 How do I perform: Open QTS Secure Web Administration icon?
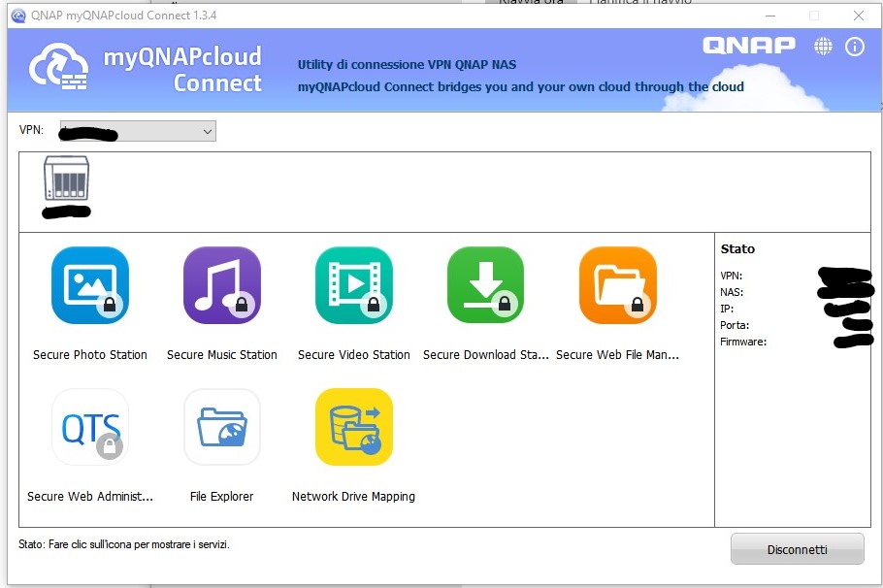[90, 427]
